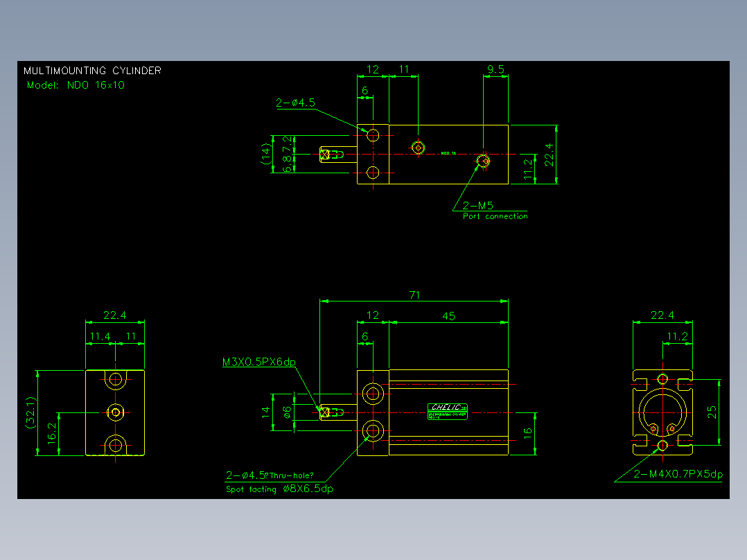Click the '2-M4X0.7PX5dp' callout text
Image resolution: width=747 pixels, height=560 pixels.
click(678, 474)
